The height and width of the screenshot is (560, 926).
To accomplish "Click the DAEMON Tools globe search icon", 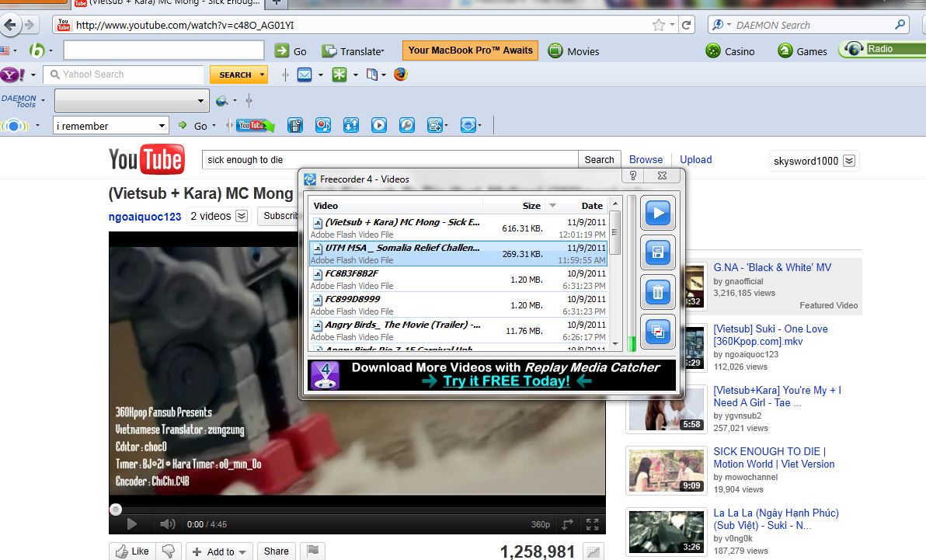I will click(x=222, y=101).
